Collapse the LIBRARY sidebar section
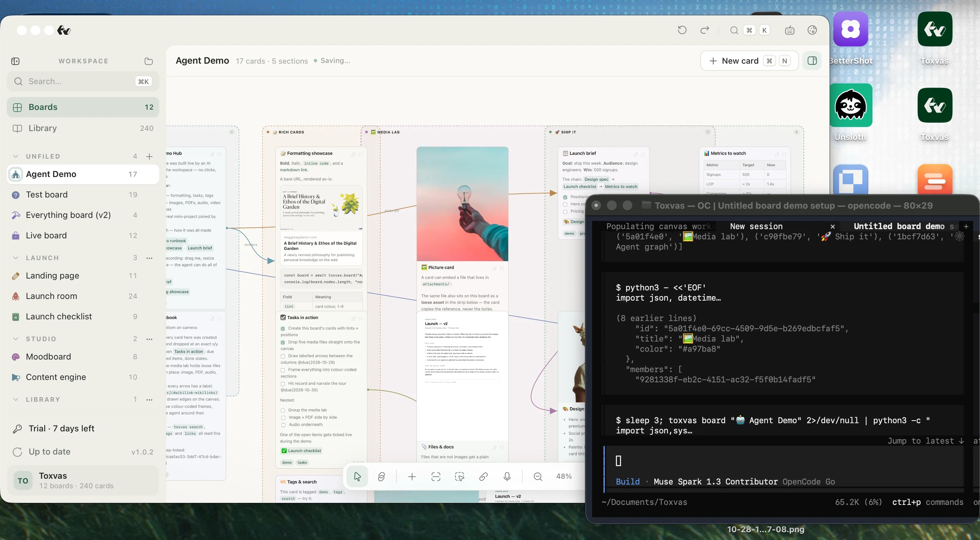 pyautogui.click(x=16, y=399)
